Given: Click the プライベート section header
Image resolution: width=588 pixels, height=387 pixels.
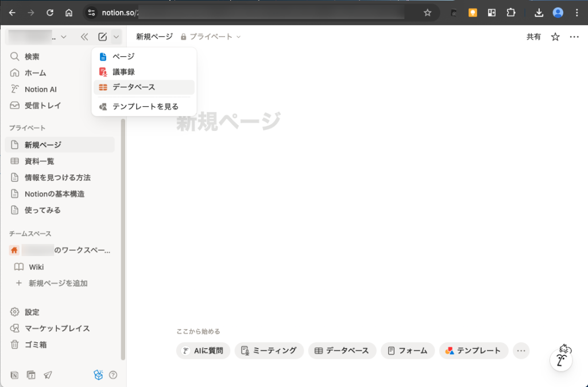Looking at the screenshot, I should pos(27,128).
